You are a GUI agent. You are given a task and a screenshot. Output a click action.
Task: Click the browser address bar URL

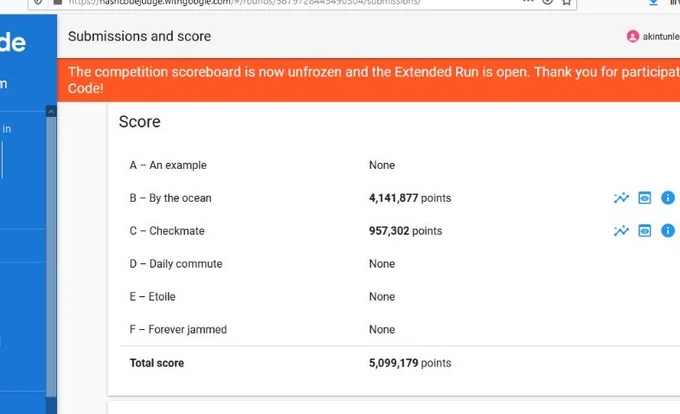click(x=245, y=2)
